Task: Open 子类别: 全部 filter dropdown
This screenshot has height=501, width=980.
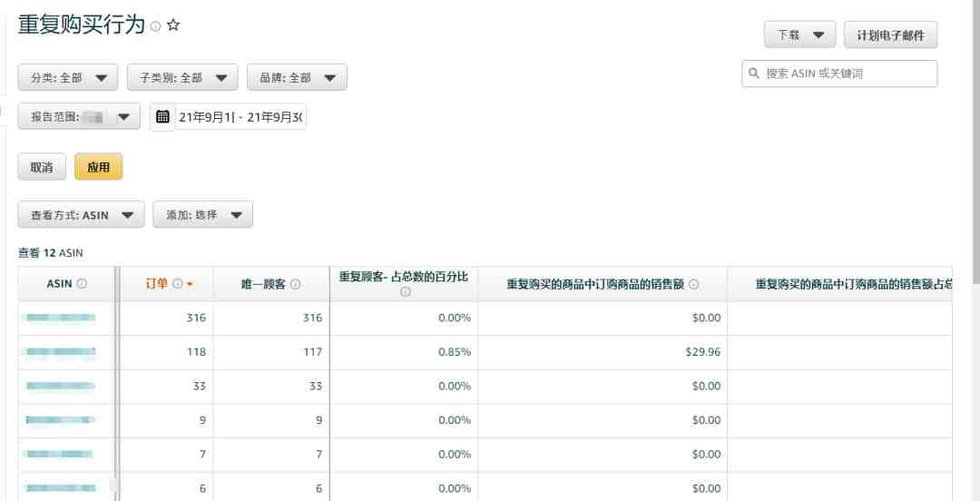Action: pos(182,77)
